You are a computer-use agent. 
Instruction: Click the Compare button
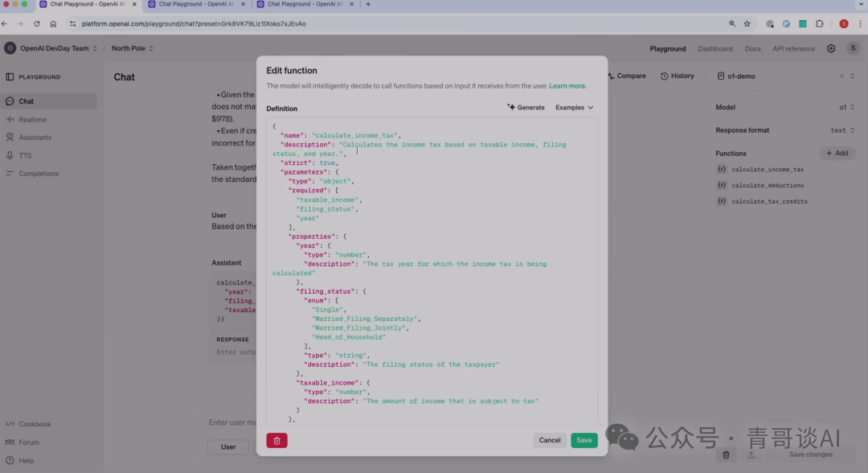(x=625, y=76)
